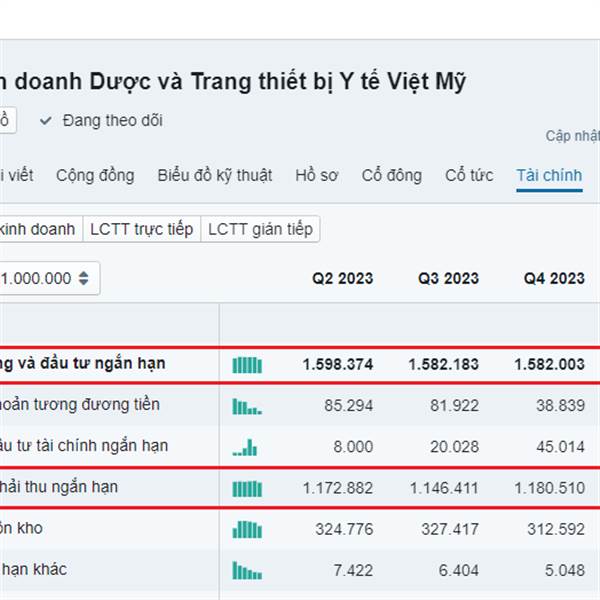This screenshot has height=600, width=600.
Task: Click the Q4 2023 column header
Action: (x=554, y=278)
